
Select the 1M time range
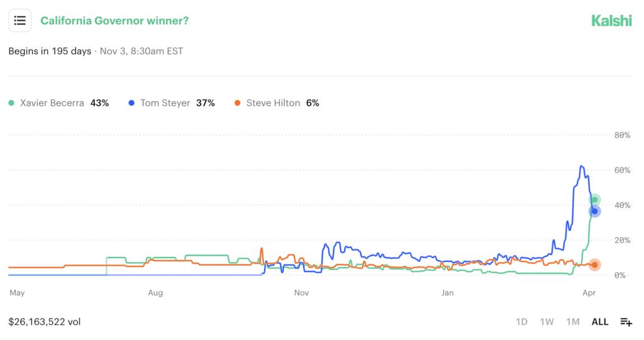click(572, 322)
